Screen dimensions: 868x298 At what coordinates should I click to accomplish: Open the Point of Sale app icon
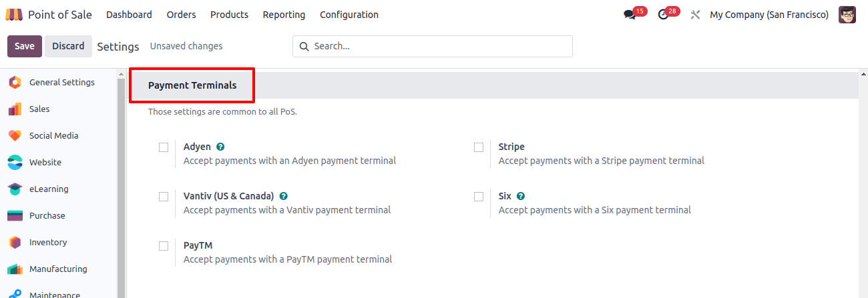pyautogui.click(x=14, y=15)
